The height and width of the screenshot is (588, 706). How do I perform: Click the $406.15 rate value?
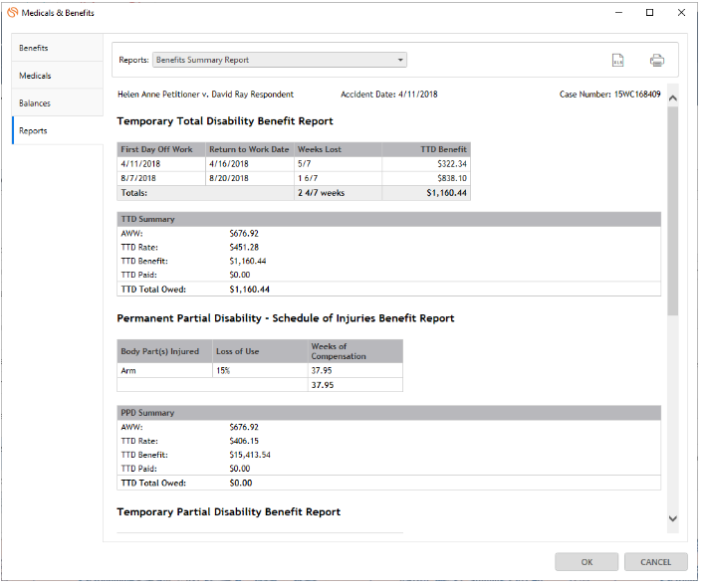244,441
